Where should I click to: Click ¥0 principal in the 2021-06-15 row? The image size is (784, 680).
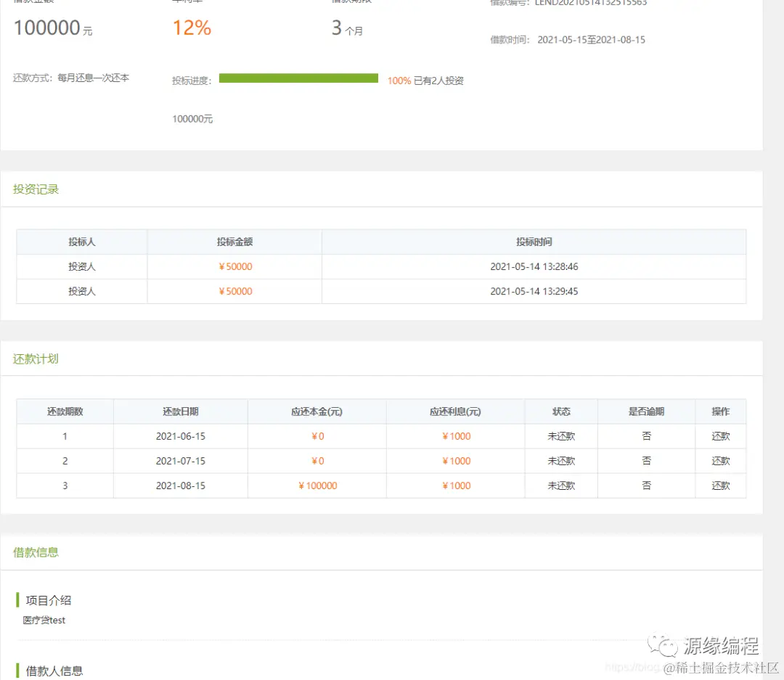tap(317, 436)
